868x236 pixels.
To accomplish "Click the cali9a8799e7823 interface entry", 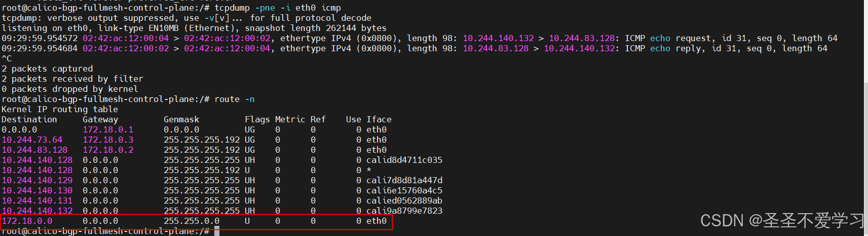I will (404, 211).
